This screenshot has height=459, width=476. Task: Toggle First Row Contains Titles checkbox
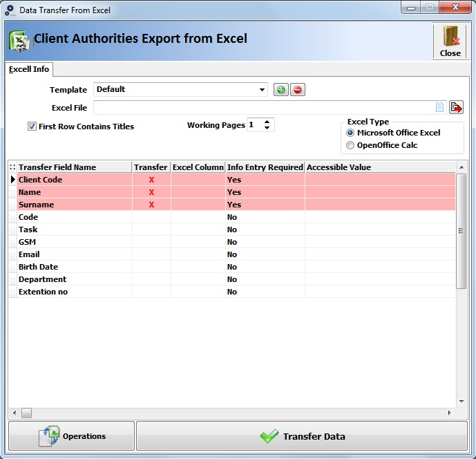pyautogui.click(x=32, y=127)
